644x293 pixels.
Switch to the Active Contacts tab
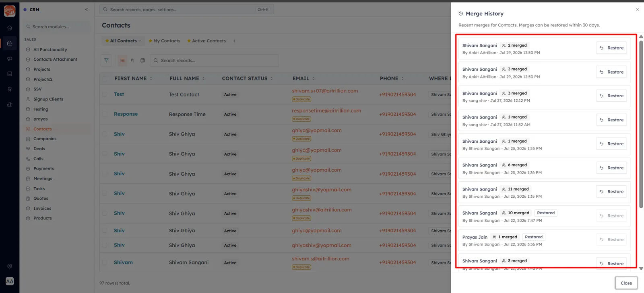[206, 41]
